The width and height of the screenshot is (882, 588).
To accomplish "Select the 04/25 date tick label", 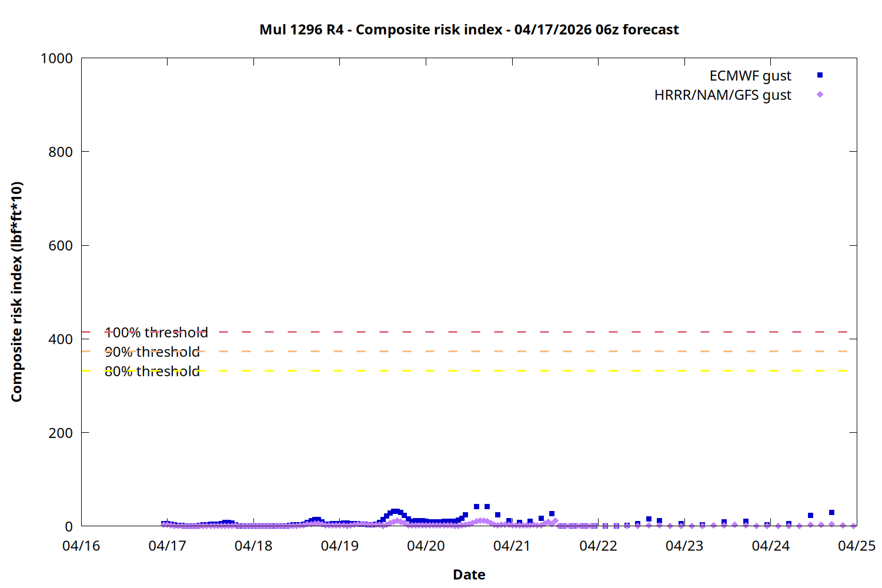I will point(856,546).
